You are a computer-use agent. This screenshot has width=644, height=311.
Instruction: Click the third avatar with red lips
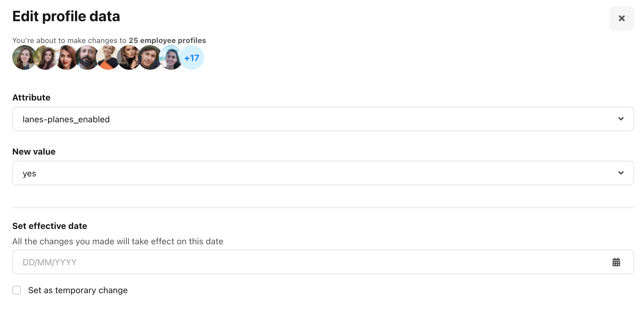click(x=66, y=57)
